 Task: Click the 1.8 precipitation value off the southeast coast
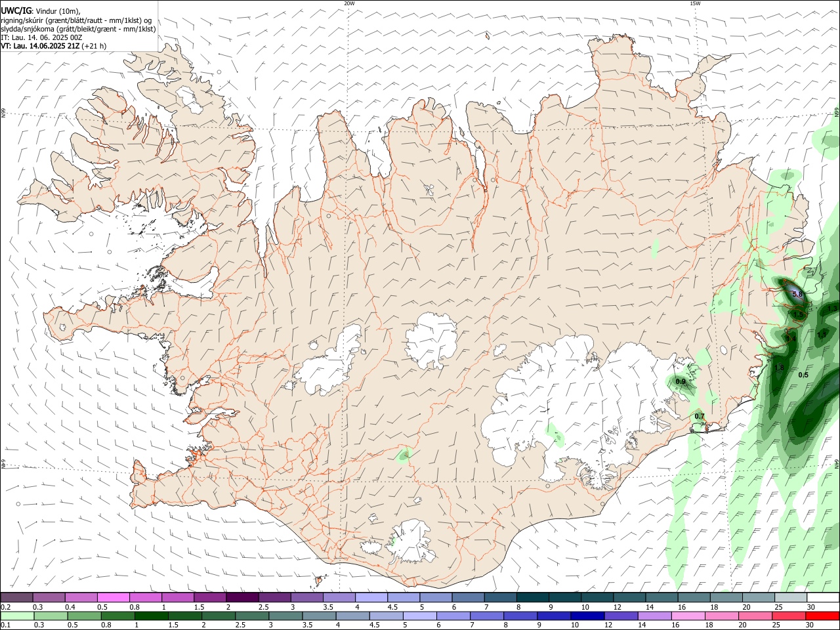click(x=779, y=368)
